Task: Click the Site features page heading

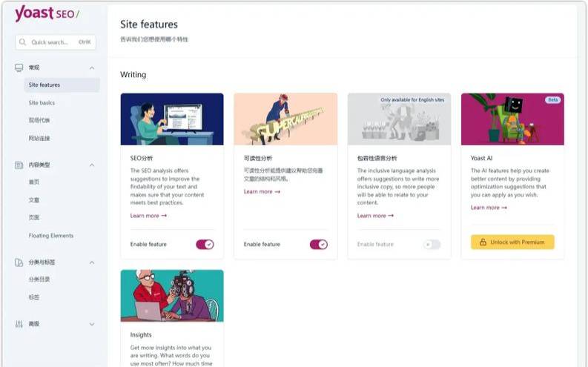Action: 149,24
